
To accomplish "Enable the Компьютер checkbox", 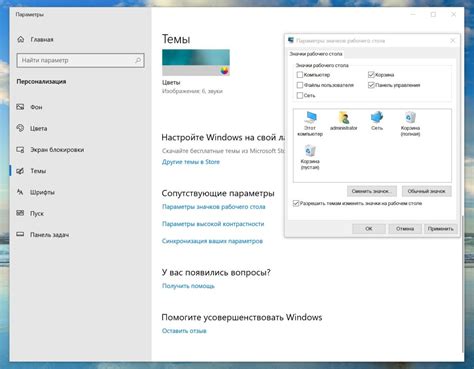I will pyautogui.click(x=300, y=75).
